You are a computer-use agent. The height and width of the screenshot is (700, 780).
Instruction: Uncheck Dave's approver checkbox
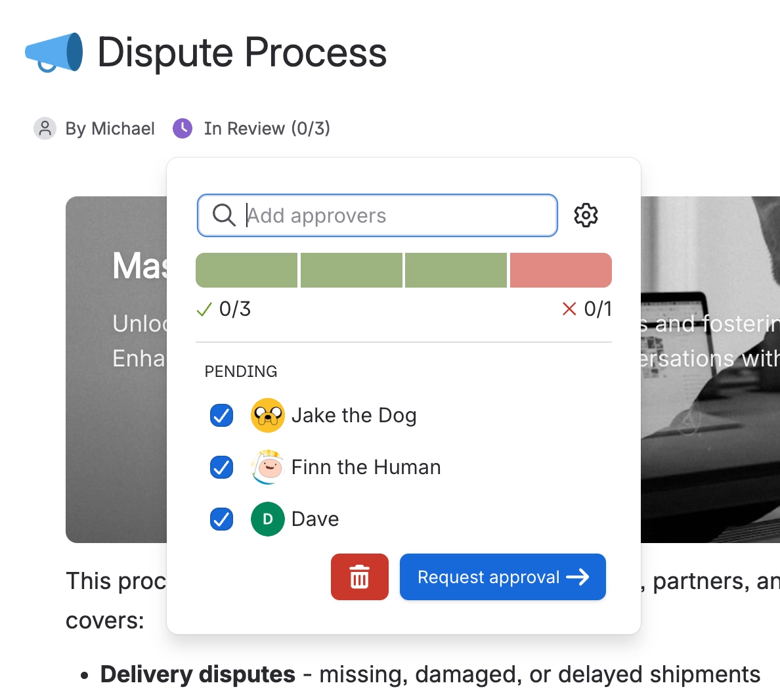pyautogui.click(x=221, y=519)
